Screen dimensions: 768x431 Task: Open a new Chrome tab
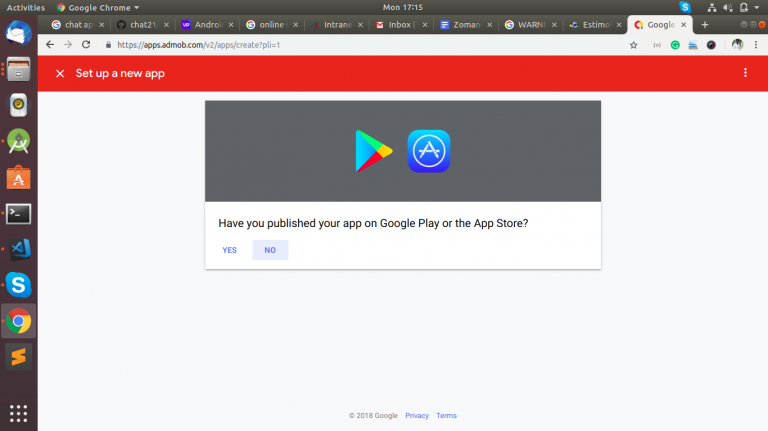[x=705, y=24]
